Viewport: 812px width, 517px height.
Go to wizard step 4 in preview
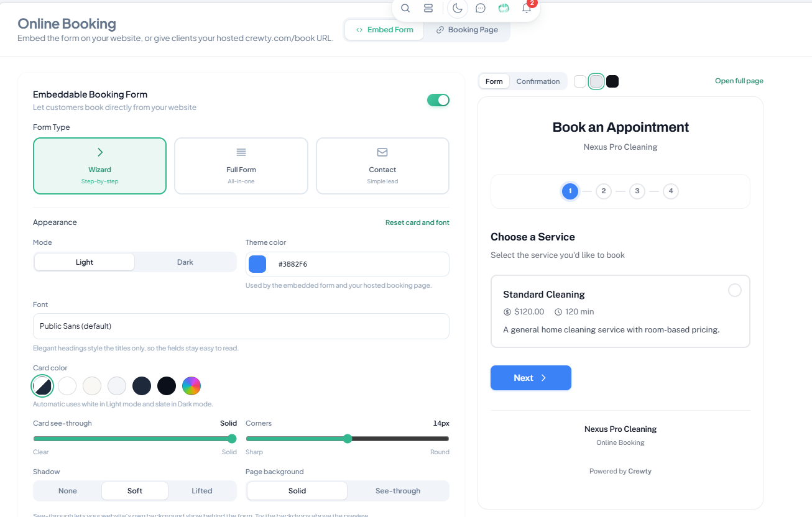pos(670,191)
